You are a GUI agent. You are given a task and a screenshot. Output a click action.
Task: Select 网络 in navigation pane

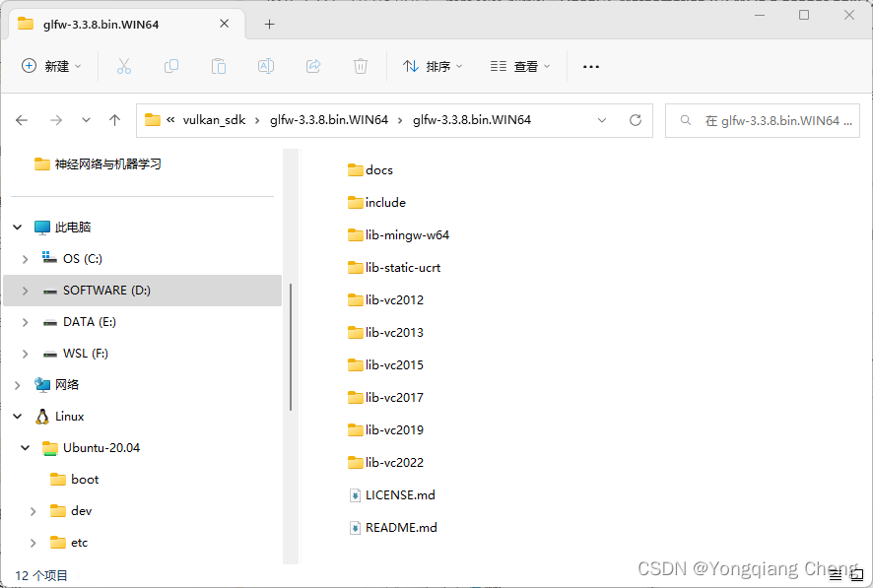57,385
